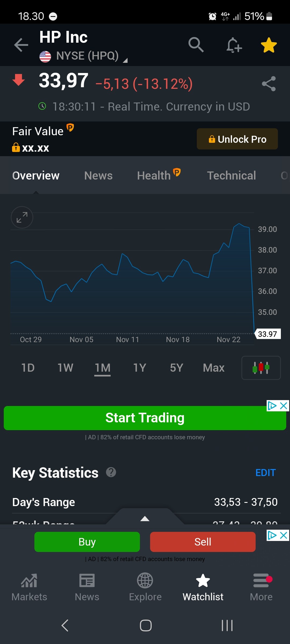The width and height of the screenshot is (290, 644).
Task: Click the Start Trading button
Action: [x=145, y=418]
